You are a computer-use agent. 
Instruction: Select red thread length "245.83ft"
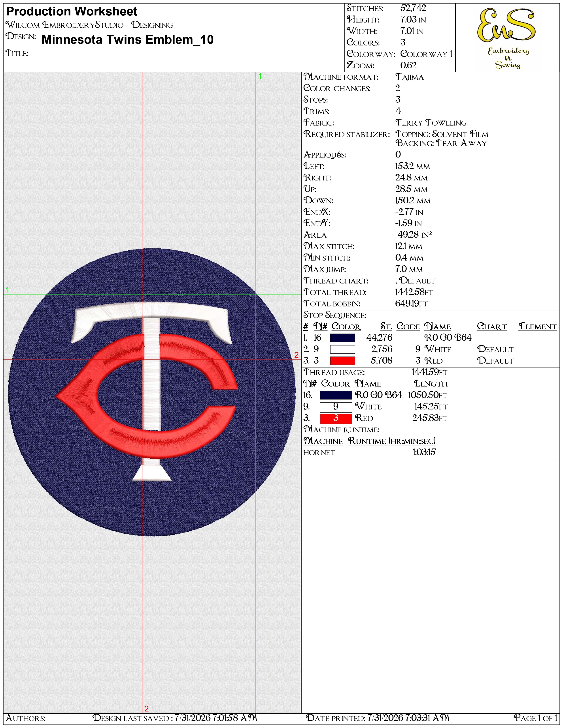coord(430,418)
